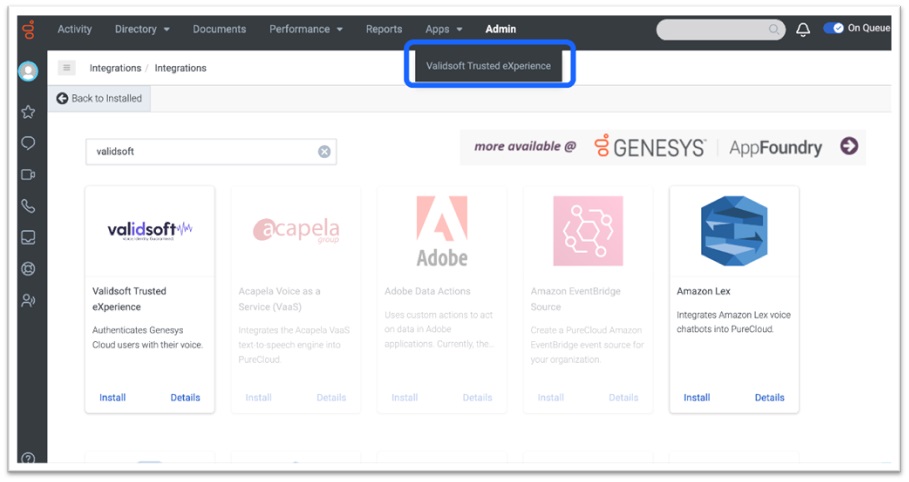
Task: Toggle the hamburger menu next to Integrations
Action: (67, 68)
